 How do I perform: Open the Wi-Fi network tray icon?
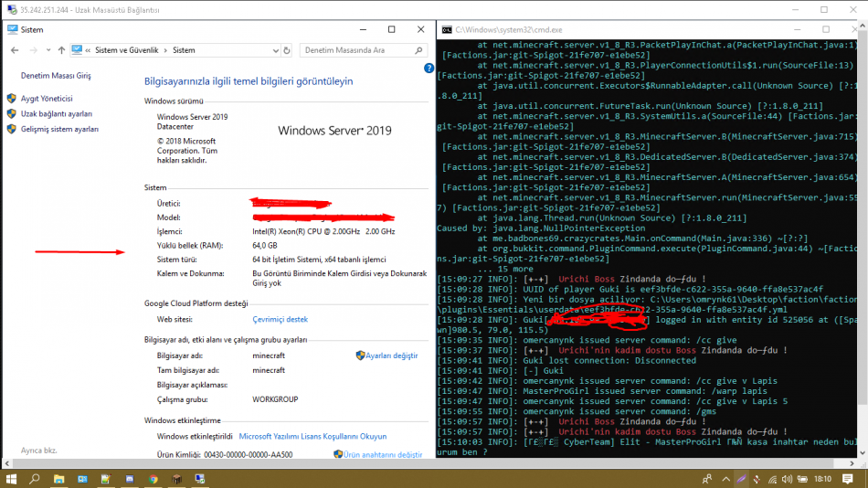pyautogui.click(x=772, y=480)
